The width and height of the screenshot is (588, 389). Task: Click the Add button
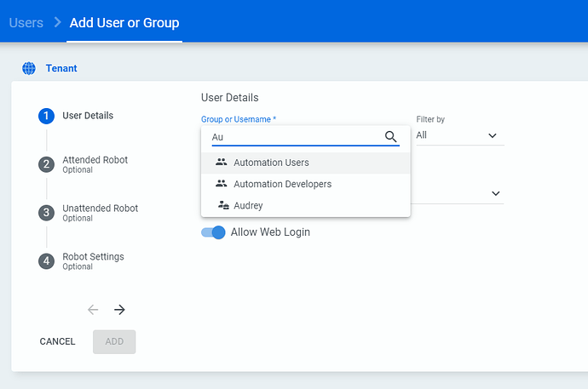point(114,341)
